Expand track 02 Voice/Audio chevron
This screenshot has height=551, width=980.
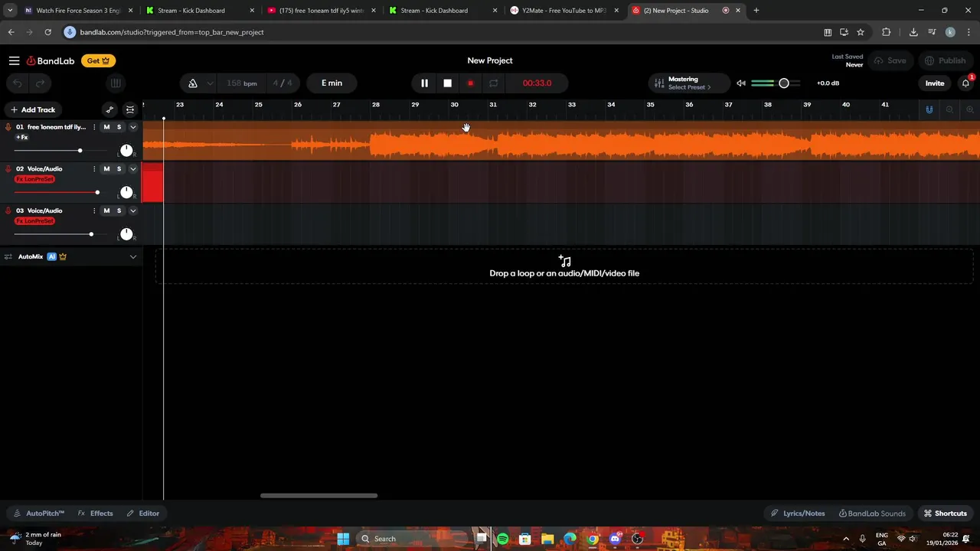tap(132, 168)
